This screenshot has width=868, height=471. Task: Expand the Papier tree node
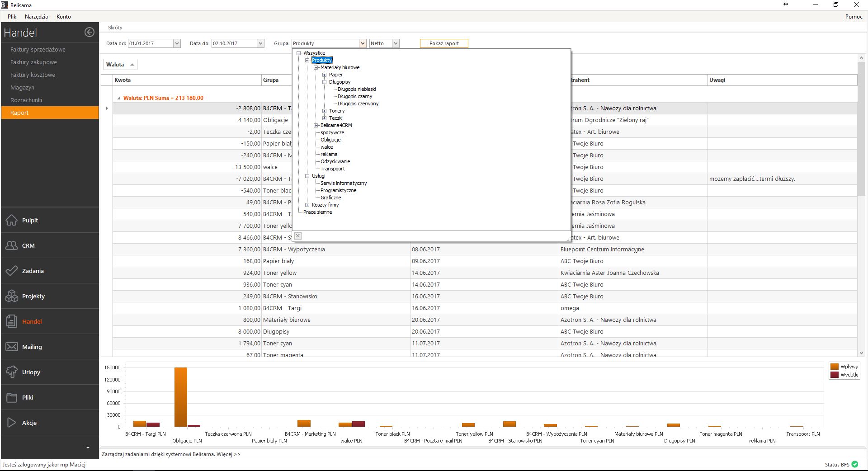pos(324,75)
